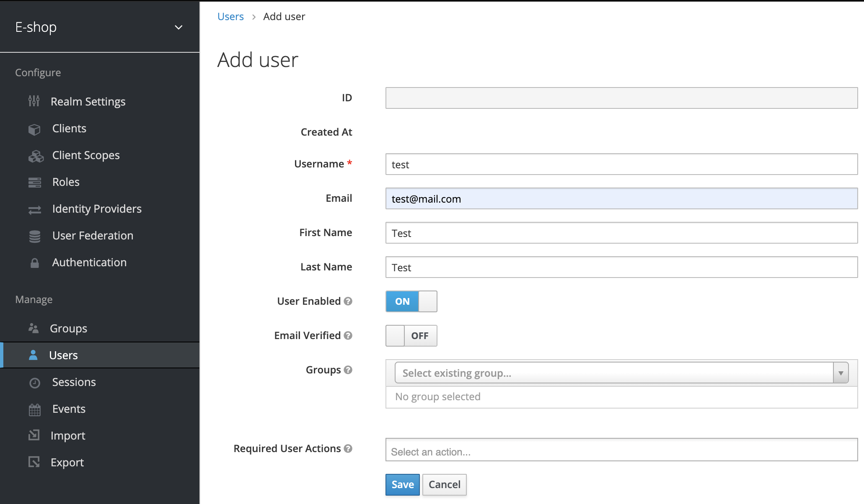This screenshot has width=864, height=504.
Task: Click the User Enabled help icon
Action: (x=348, y=301)
